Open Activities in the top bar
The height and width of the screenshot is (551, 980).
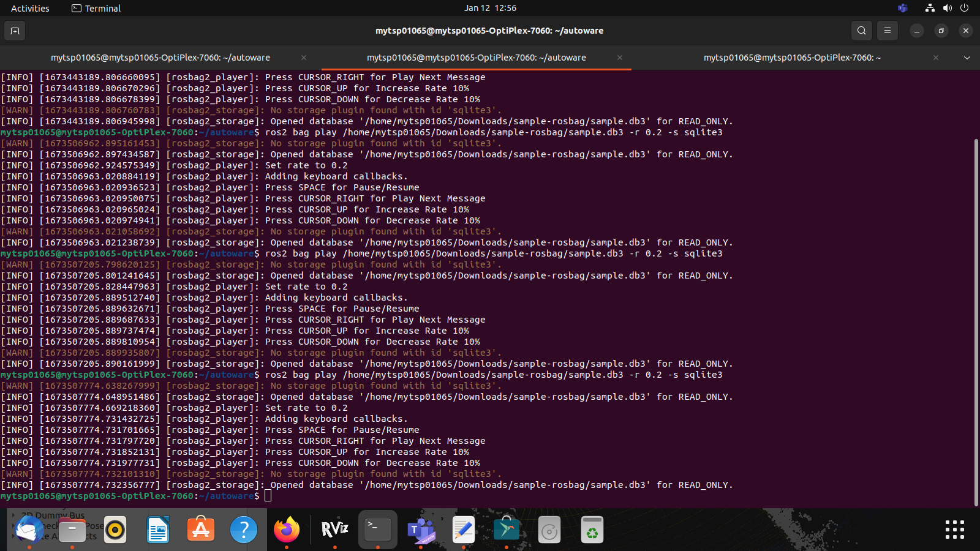click(30, 8)
